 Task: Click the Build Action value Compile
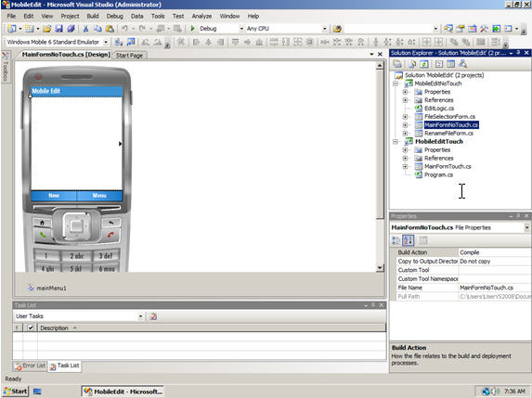pos(494,252)
